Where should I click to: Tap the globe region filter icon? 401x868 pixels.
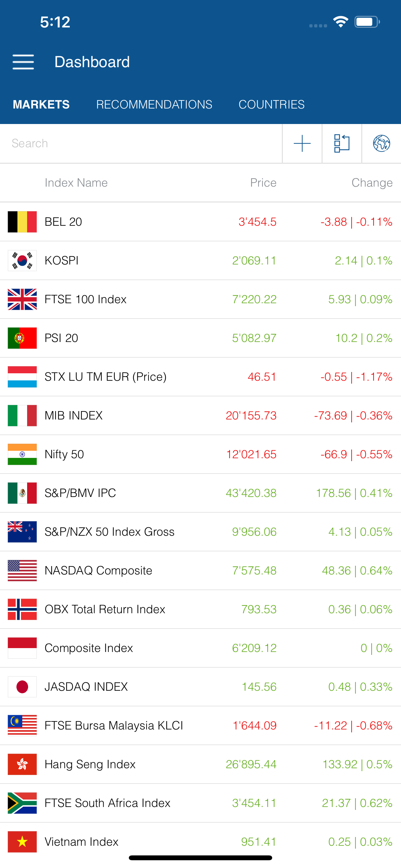381,144
